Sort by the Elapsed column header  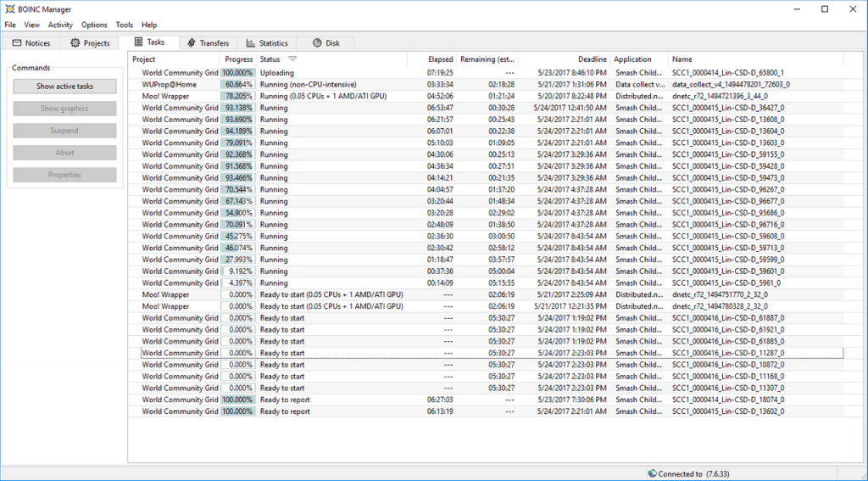click(x=432, y=59)
